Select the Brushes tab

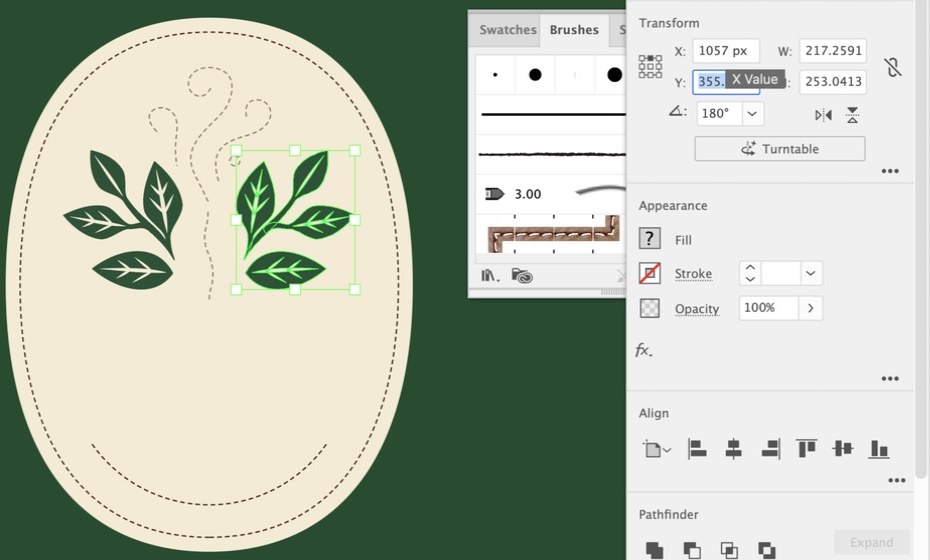(574, 30)
